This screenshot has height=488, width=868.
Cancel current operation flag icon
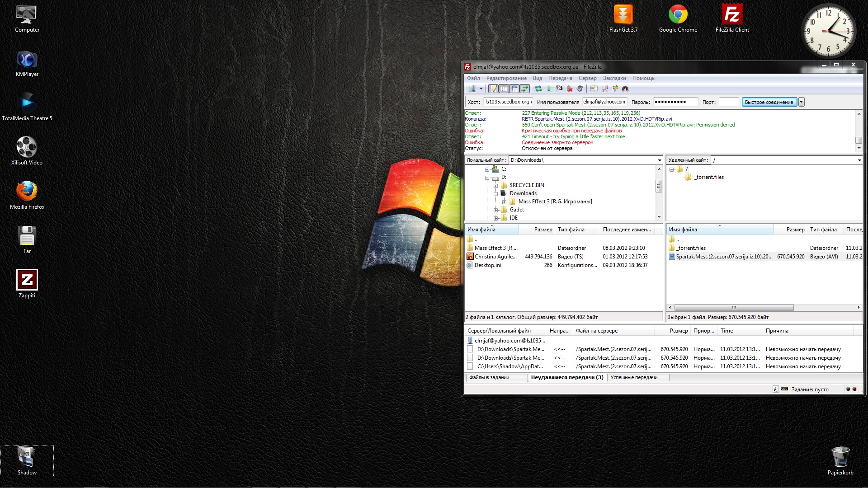(x=559, y=89)
